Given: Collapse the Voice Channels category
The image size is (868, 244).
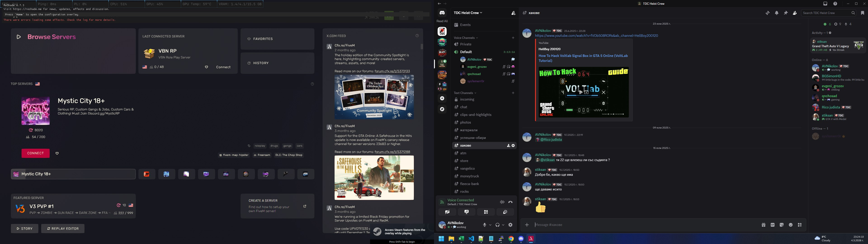Looking at the screenshot, I should pyautogui.click(x=466, y=38).
